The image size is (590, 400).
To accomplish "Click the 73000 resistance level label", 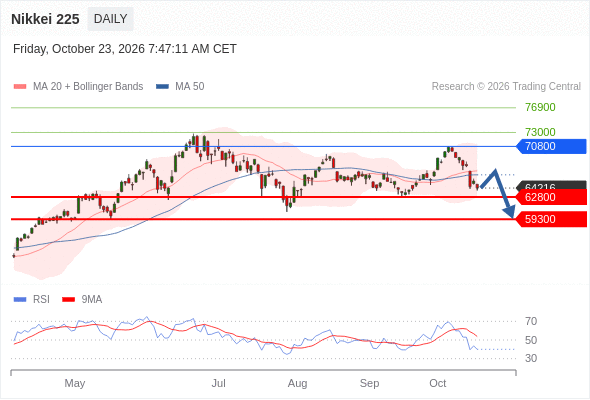I will tap(540, 132).
